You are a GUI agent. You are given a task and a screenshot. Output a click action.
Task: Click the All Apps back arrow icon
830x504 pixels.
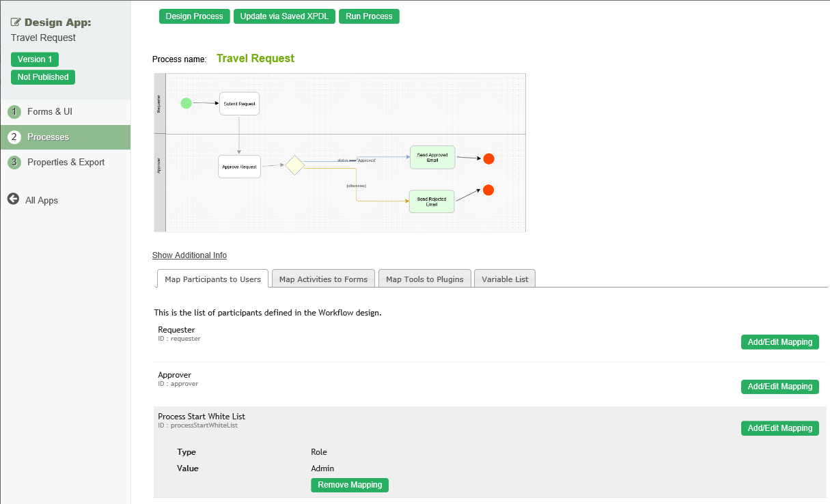[x=13, y=199]
